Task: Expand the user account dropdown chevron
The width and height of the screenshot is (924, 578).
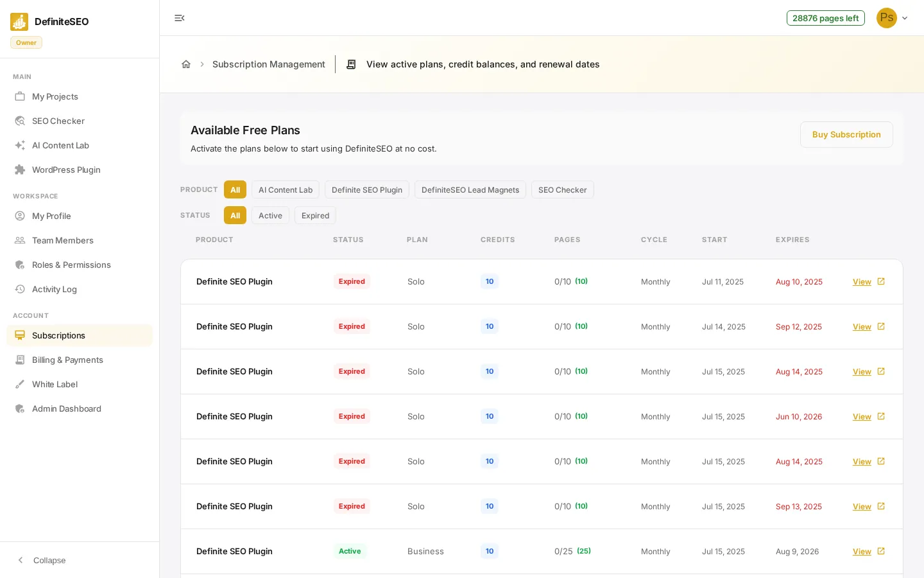Action: pyautogui.click(x=905, y=18)
